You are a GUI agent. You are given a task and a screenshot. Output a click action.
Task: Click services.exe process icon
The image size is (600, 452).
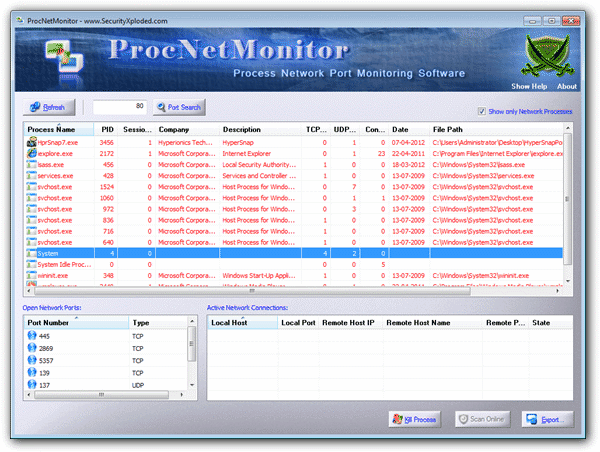tap(32, 176)
